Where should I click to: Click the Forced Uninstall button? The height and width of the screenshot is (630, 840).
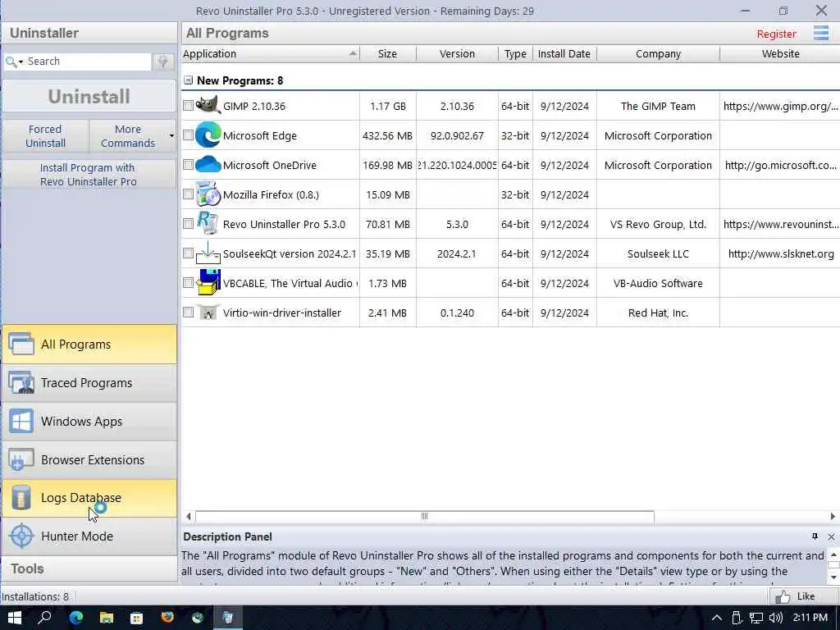[x=46, y=136]
